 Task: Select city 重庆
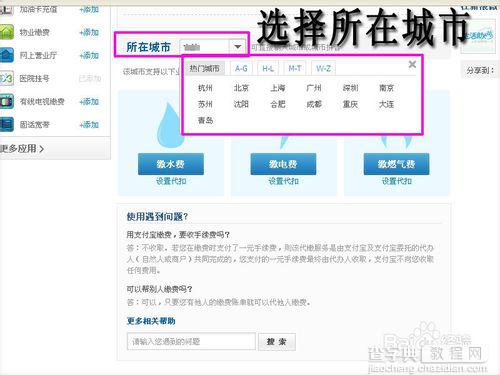(350, 104)
